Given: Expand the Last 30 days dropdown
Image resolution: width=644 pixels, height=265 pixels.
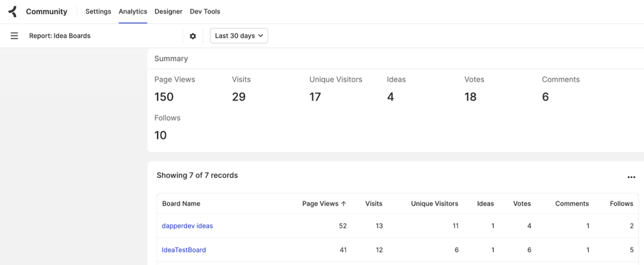Looking at the screenshot, I should (239, 36).
